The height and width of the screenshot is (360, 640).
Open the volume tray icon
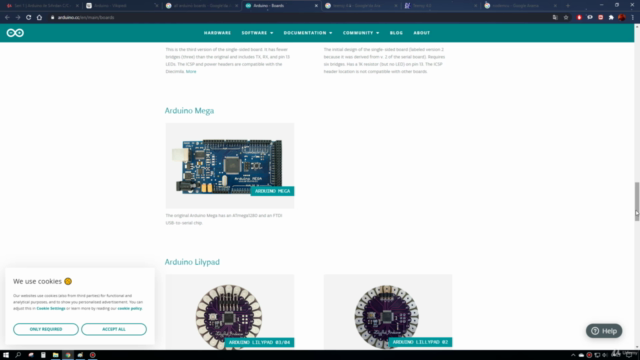coord(605,355)
